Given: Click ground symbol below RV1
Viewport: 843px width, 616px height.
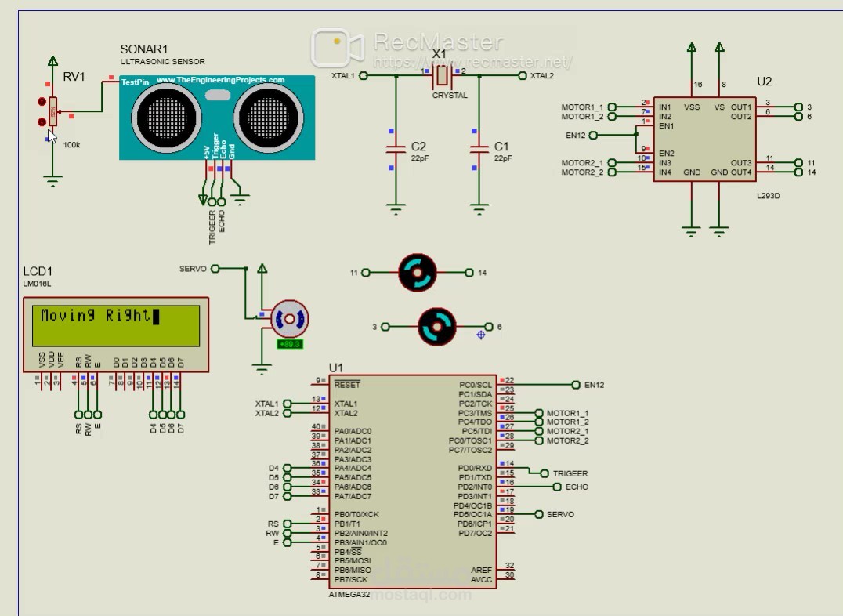Looking at the screenshot, I should [x=52, y=181].
